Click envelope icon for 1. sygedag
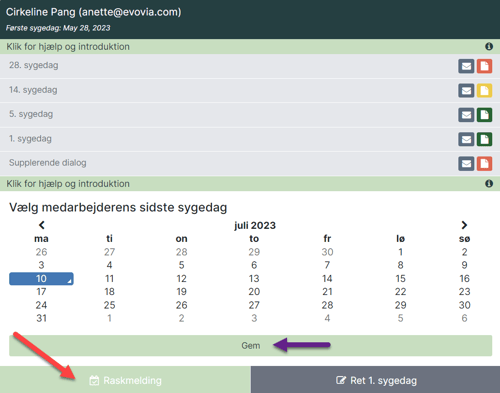This screenshot has width=500, height=393. coord(466,139)
